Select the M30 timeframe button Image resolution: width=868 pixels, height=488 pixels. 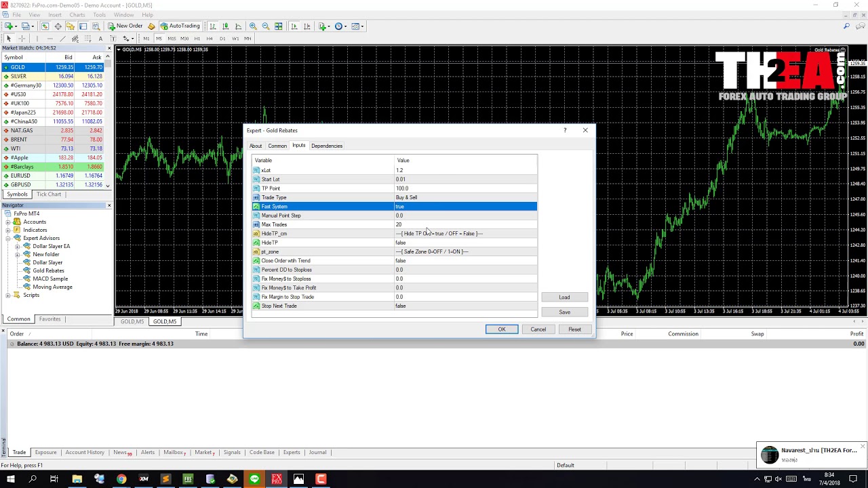(184, 39)
